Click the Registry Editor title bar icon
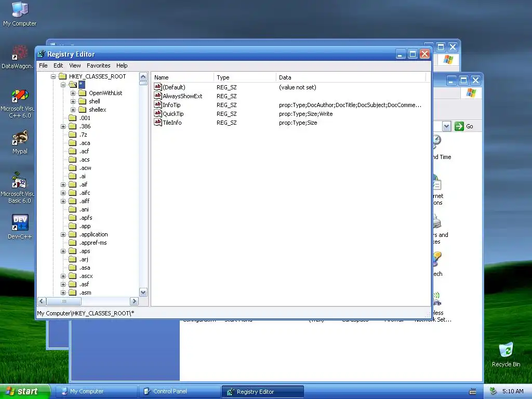 pyautogui.click(x=42, y=54)
